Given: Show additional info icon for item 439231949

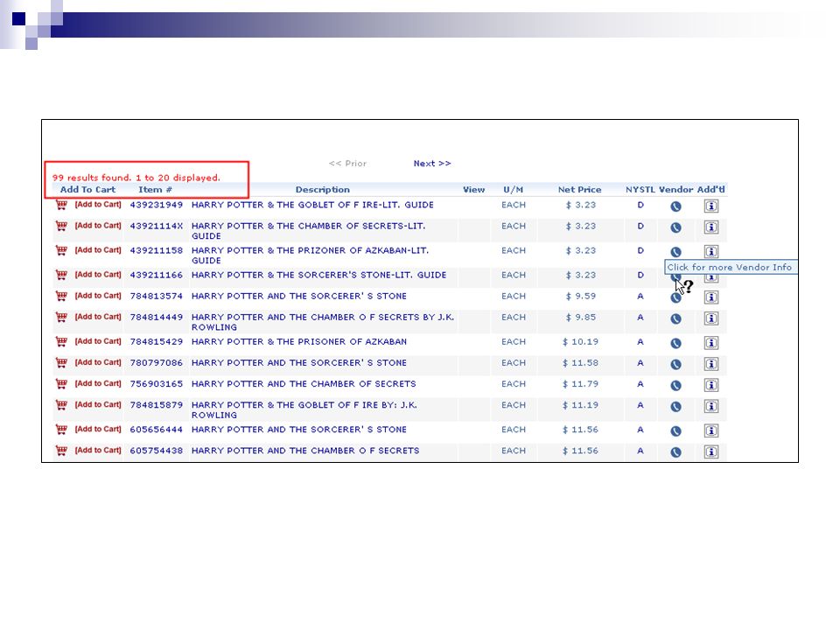Looking at the screenshot, I should pyautogui.click(x=710, y=206).
